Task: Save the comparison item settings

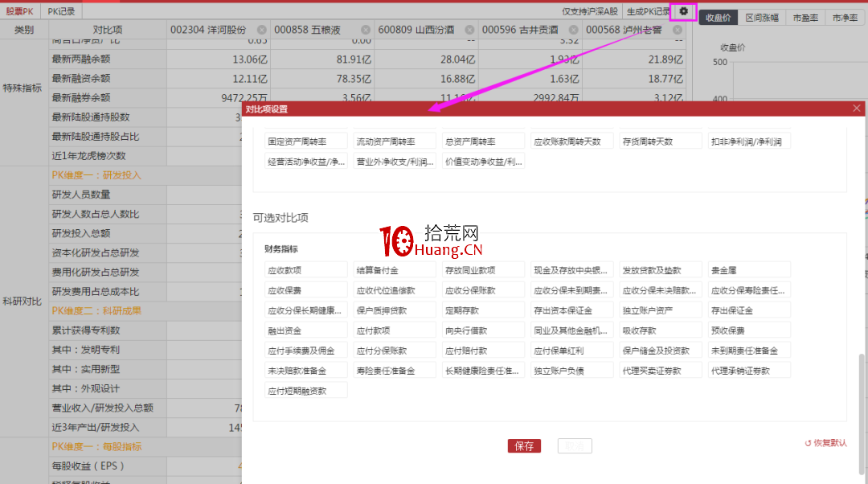Action: coord(524,445)
